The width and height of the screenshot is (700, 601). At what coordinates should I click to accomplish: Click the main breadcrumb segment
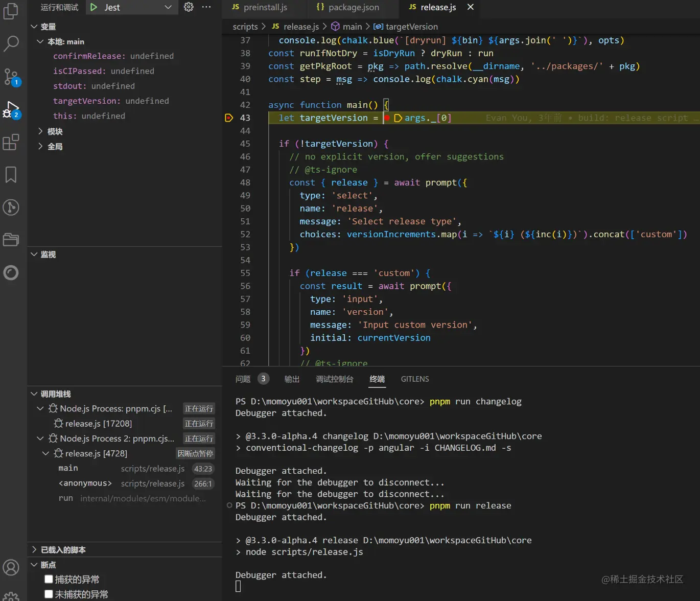(346, 27)
